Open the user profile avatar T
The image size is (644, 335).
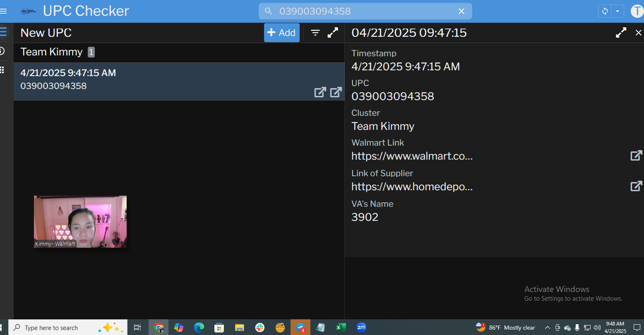point(637,11)
